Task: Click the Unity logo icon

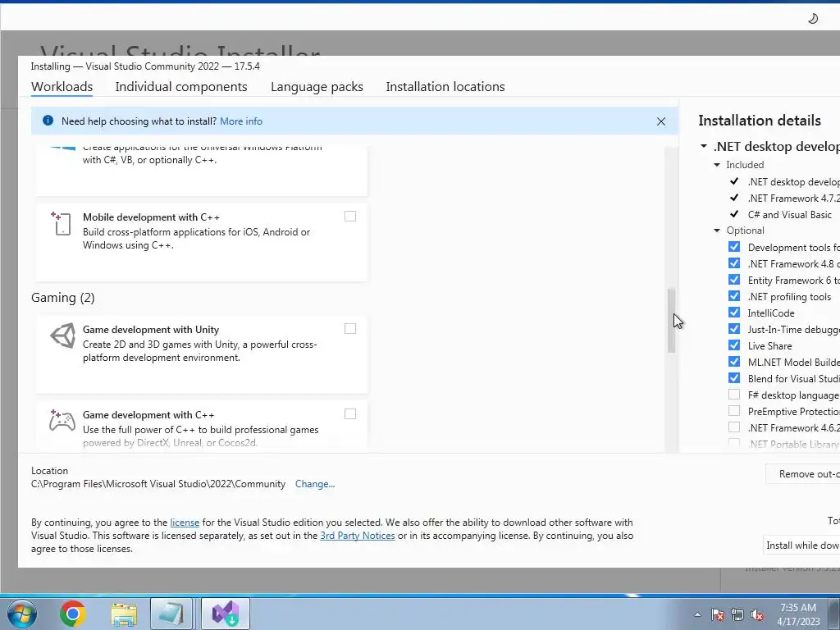Action: [x=62, y=336]
